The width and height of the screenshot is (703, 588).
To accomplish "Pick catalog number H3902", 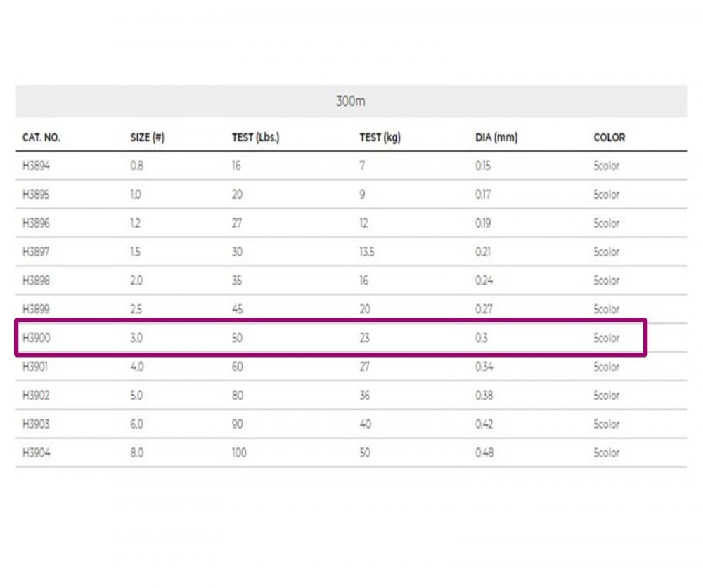I will (37, 396).
